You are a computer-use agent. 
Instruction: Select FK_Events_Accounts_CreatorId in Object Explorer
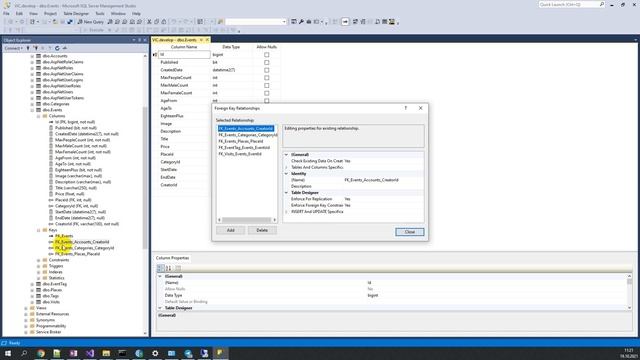(x=82, y=242)
